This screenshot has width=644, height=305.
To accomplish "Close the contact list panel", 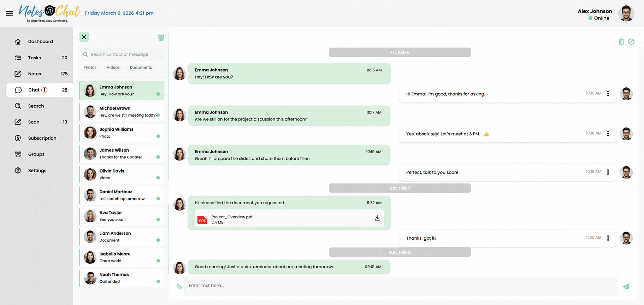I will coord(84,37).
